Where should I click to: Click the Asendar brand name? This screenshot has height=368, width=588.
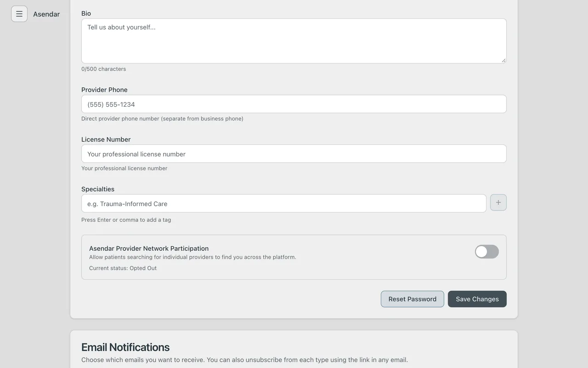46,14
